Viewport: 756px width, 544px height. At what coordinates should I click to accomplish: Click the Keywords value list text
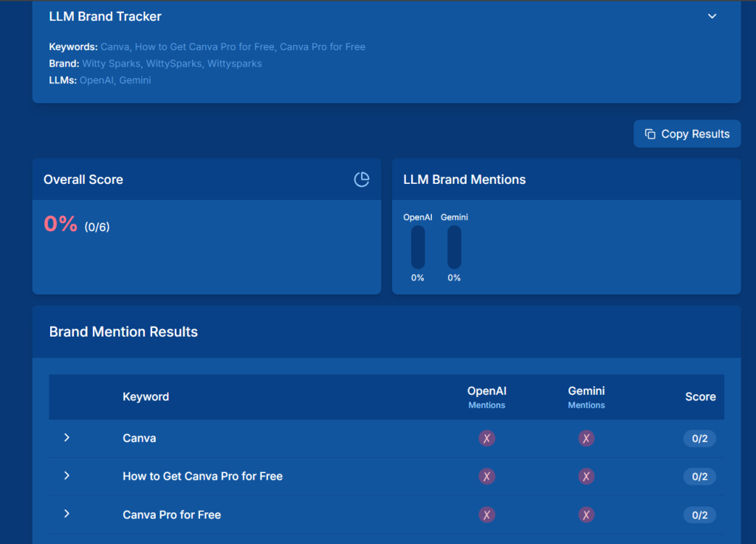pos(233,47)
